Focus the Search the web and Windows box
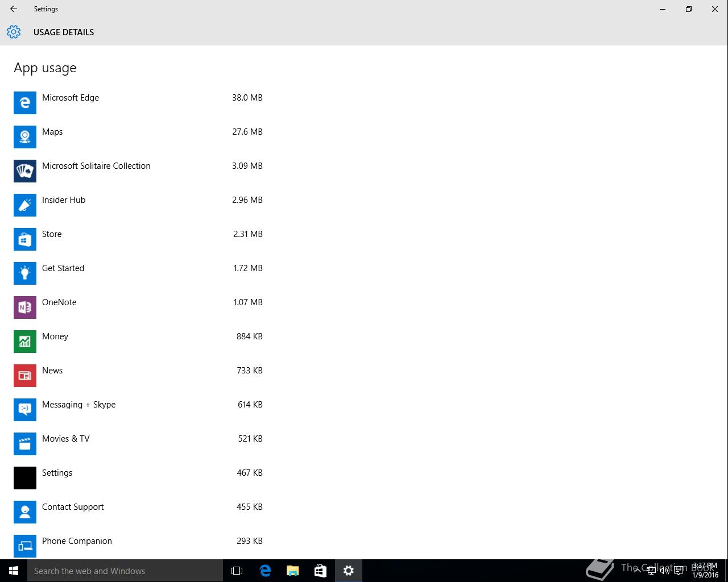Viewport: 728px width, 582px height. click(125, 571)
